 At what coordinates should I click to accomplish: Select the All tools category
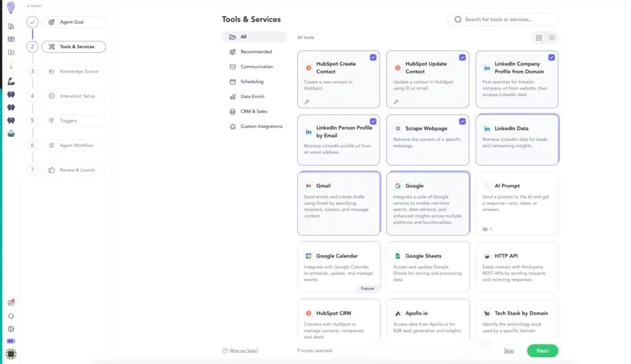[254, 36]
